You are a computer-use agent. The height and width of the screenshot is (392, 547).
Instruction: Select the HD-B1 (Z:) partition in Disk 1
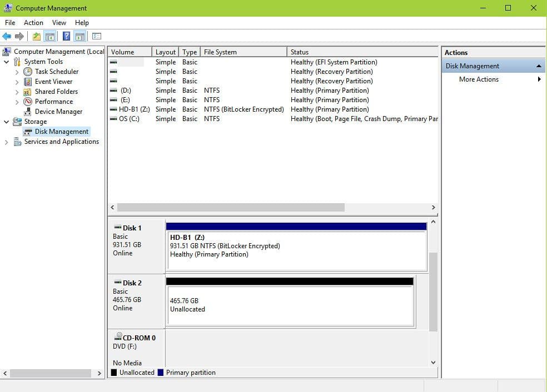click(x=296, y=247)
